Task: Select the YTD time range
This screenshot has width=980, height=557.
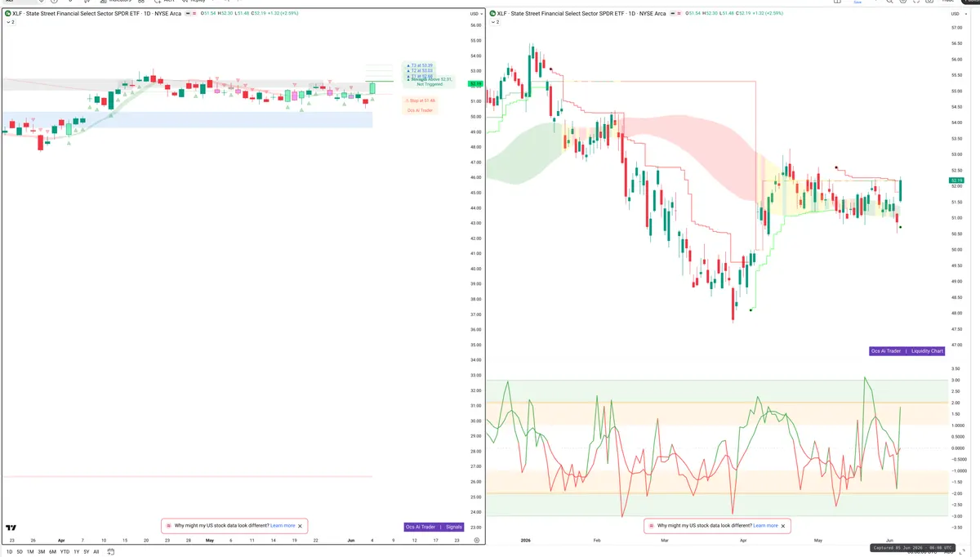Action: click(65, 552)
